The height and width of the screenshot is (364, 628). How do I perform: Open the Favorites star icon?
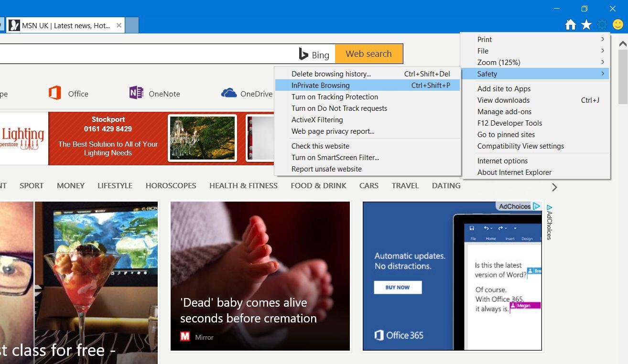(x=586, y=25)
